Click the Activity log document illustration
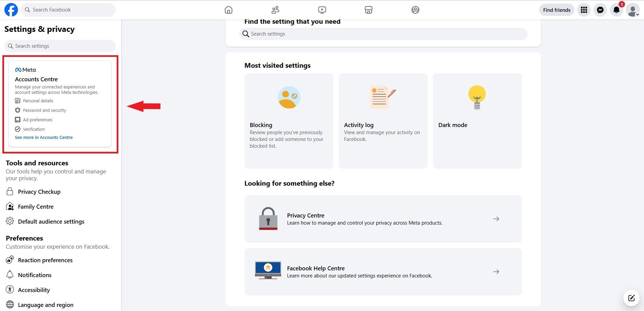This screenshot has height=311, width=644. click(x=383, y=97)
